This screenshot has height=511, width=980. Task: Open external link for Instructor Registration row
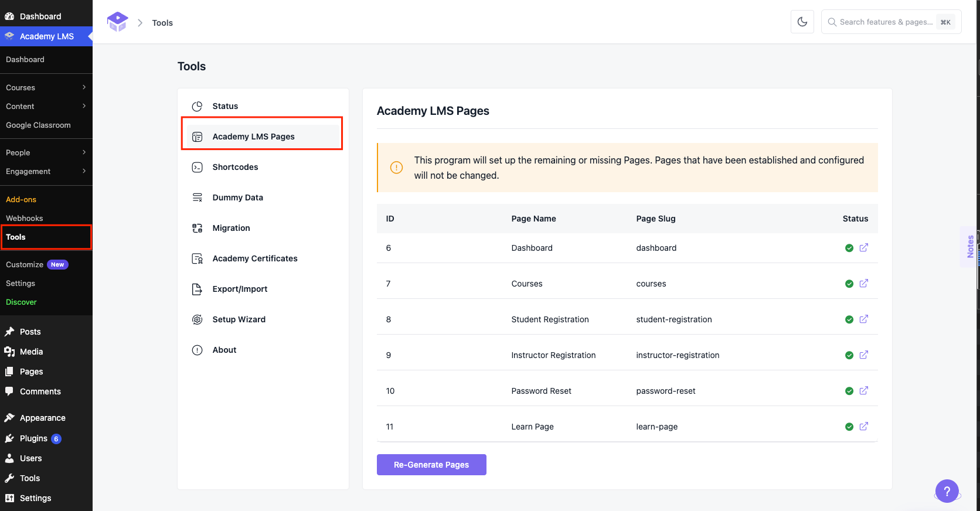pos(864,355)
